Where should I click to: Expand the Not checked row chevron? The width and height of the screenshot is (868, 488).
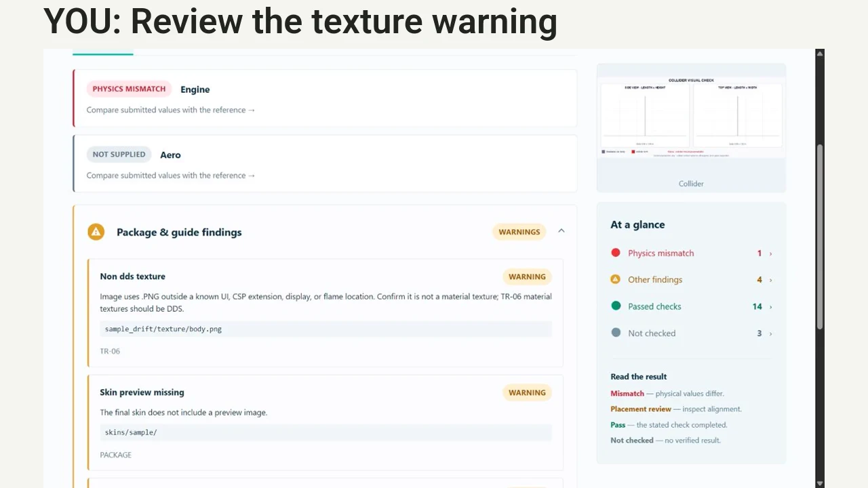coord(770,333)
